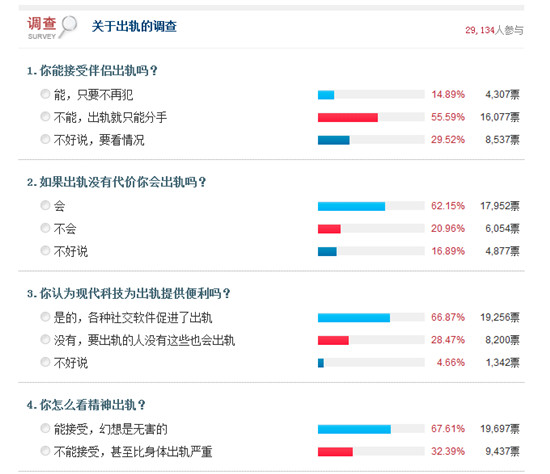Choose 不会 under question 2
The width and height of the screenshot is (550, 474).
click(45, 228)
